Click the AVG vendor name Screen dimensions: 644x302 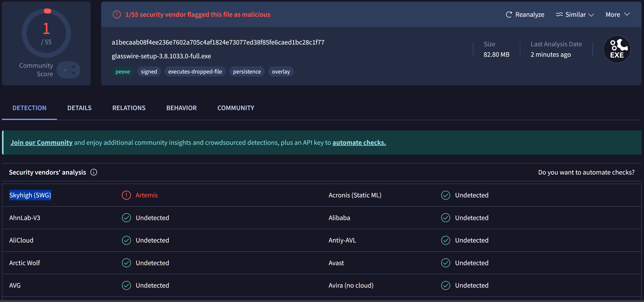(15, 285)
